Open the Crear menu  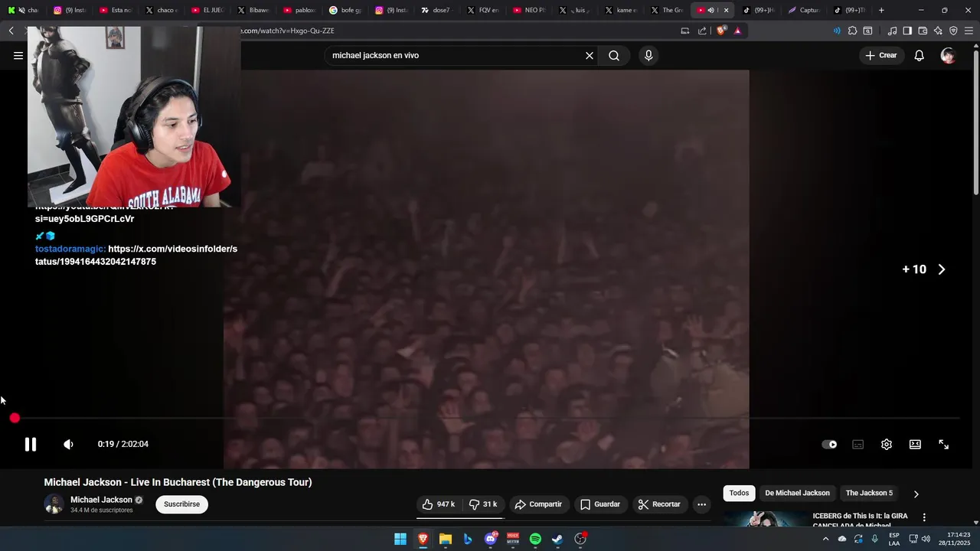[881, 55]
